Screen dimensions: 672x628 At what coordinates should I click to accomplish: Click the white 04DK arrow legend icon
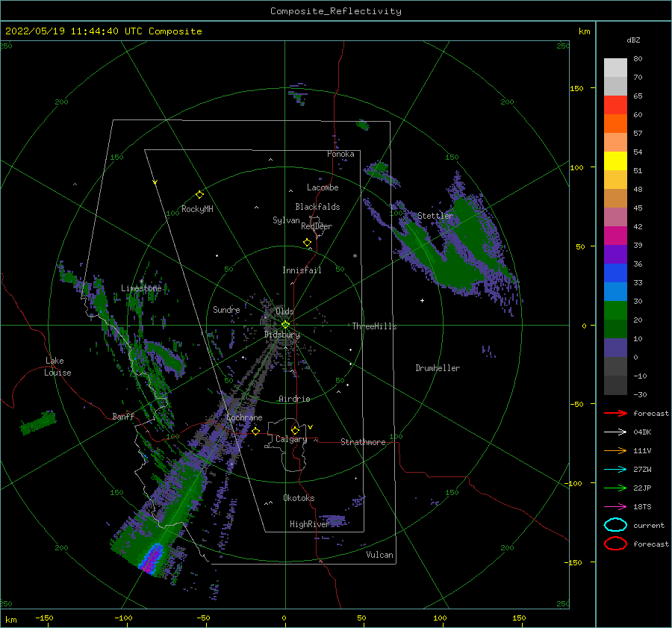click(615, 432)
